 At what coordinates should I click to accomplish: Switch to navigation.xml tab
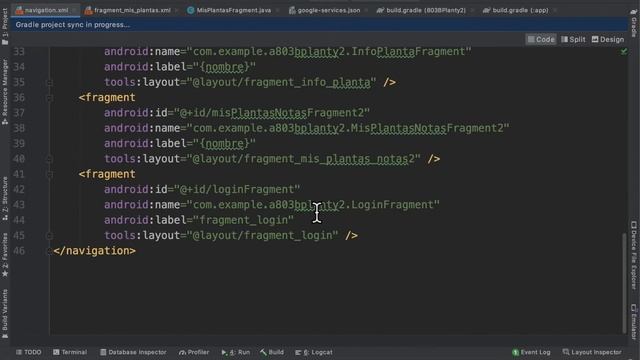click(x=42, y=10)
